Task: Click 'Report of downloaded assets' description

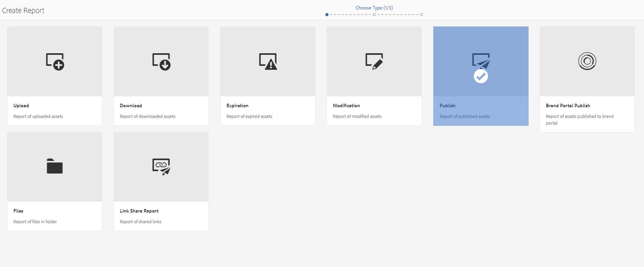Action: [148, 116]
